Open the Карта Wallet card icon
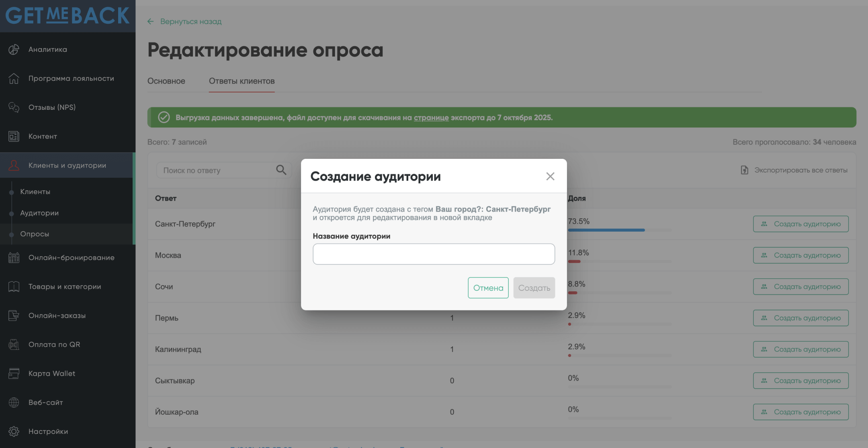This screenshot has width=868, height=448. pos(14,374)
